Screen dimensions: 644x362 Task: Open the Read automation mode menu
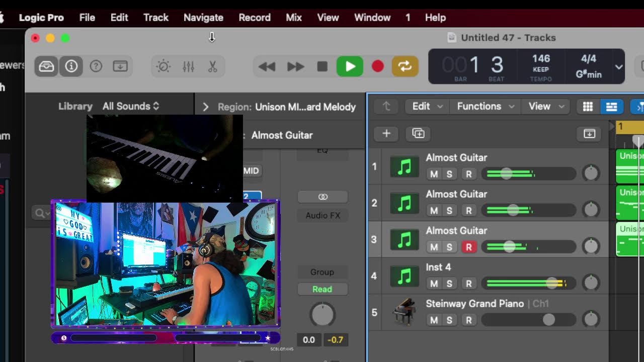(x=322, y=289)
